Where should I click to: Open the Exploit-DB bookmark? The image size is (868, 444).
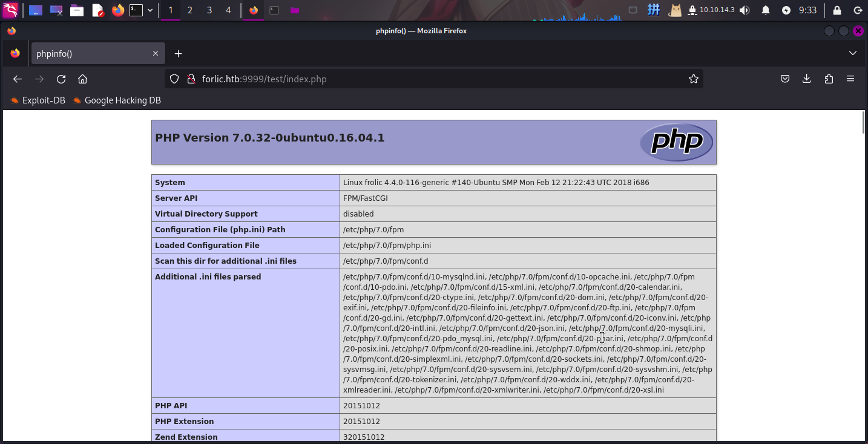[38, 100]
